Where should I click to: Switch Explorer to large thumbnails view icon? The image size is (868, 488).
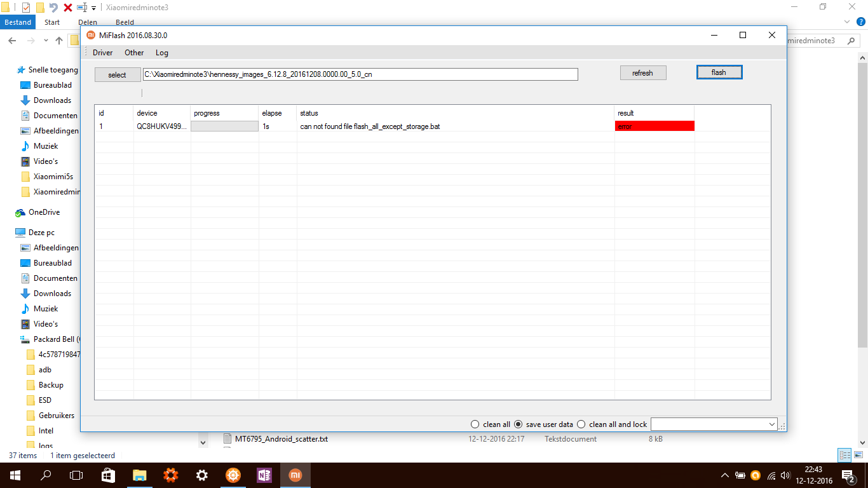[858, 455]
